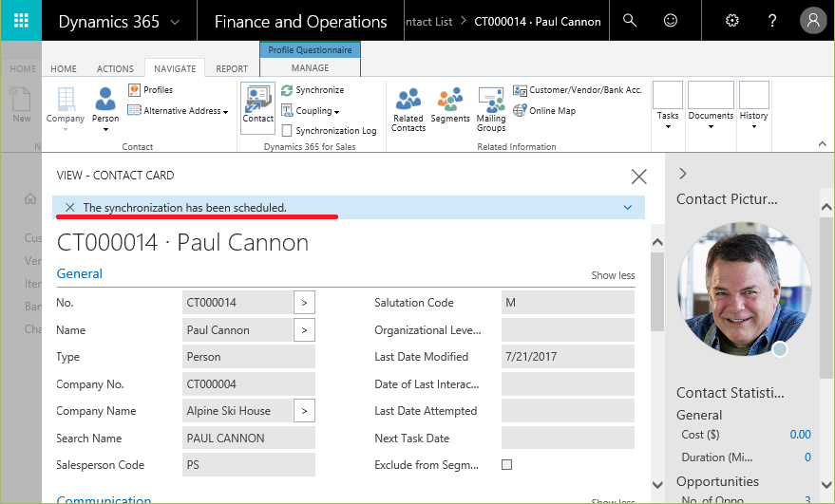835x504 pixels.
Task: Open Online Map
Action: click(x=544, y=111)
